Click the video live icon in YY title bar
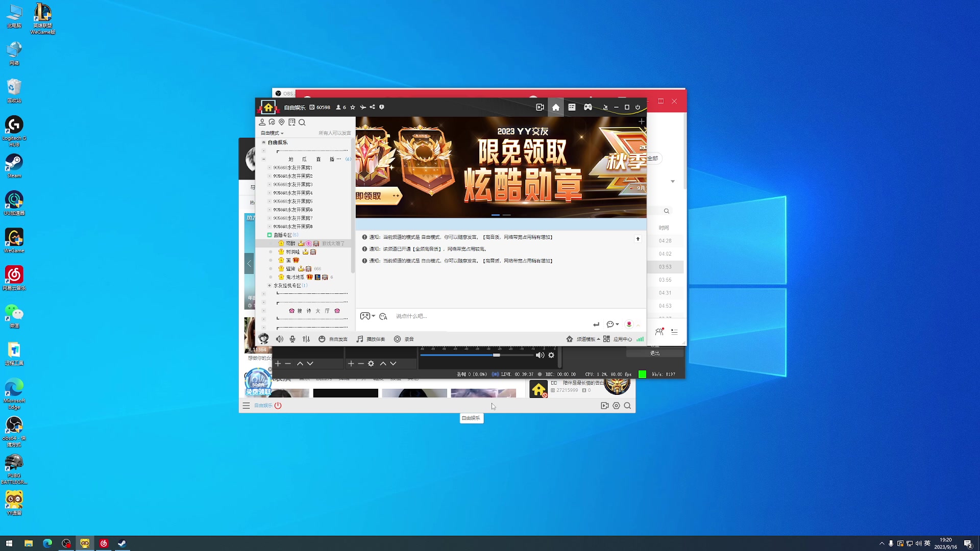This screenshot has height=551, width=980. (x=540, y=107)
